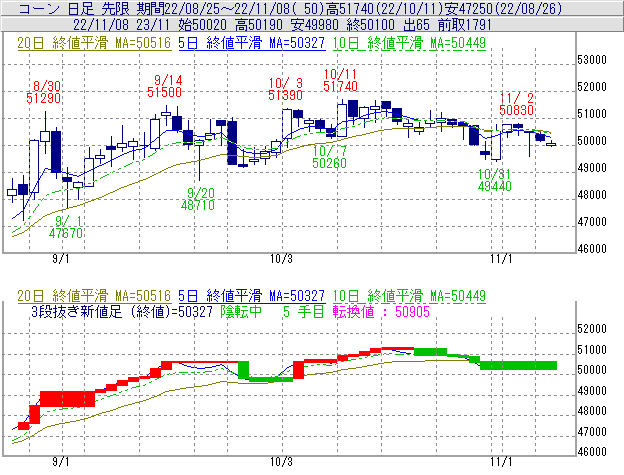Viewport: 624px width, 475px height.
Task: Select lower chart 5日 MA=50327 legend
Action: (252, 296)
